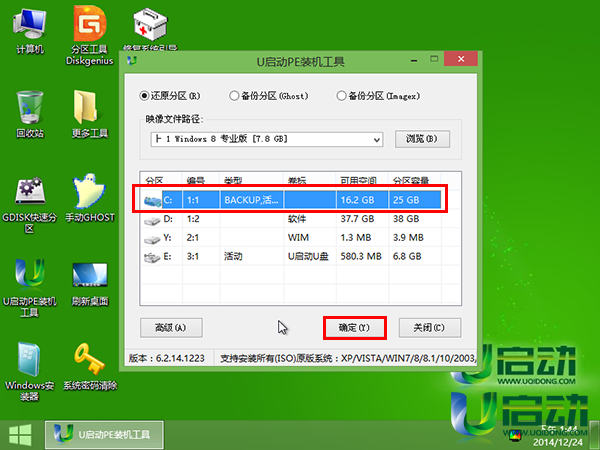The image size is (600, 450).
Task: Open the 回收站 recycle bin icon
Action: coord(29,114)
